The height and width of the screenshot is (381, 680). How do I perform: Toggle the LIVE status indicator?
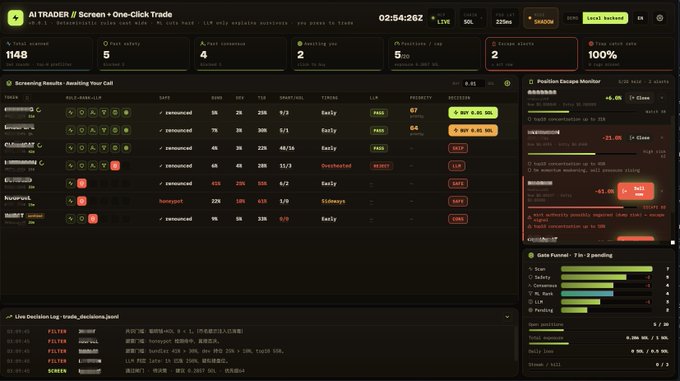pyautogui.click(x=441, y=18)
